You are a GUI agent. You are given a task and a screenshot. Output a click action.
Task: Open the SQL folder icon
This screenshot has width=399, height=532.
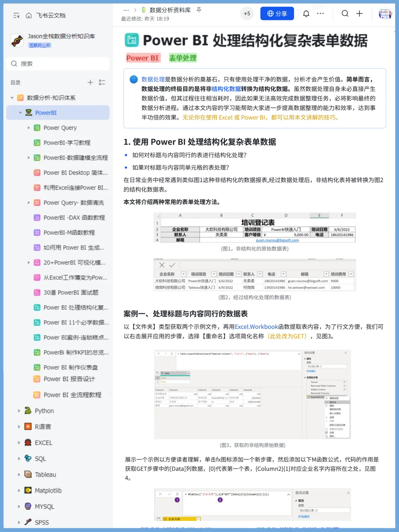pyautogui.click(x=28, y=458)
